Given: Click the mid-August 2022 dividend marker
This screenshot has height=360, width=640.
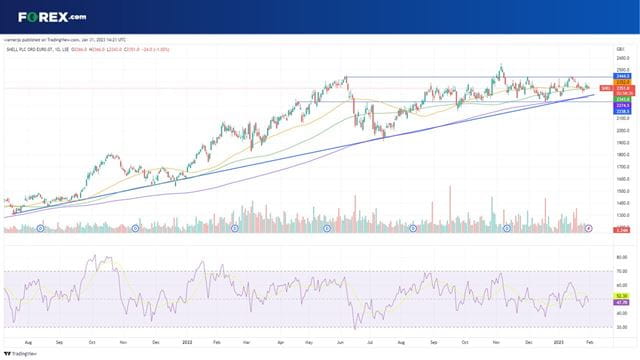Looking at the screenshot, I should tap(413, 229).
